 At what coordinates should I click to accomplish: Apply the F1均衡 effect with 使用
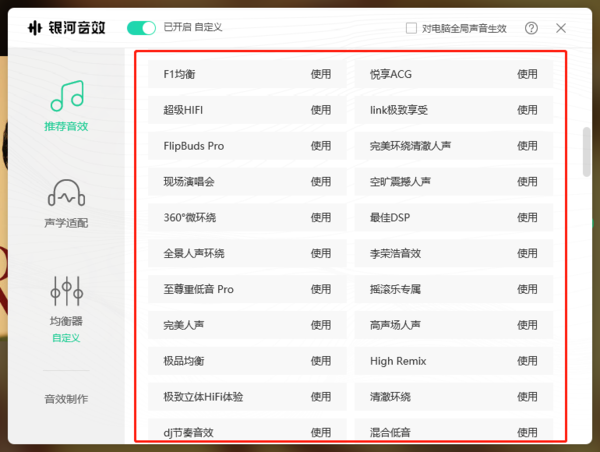(320, 74)
